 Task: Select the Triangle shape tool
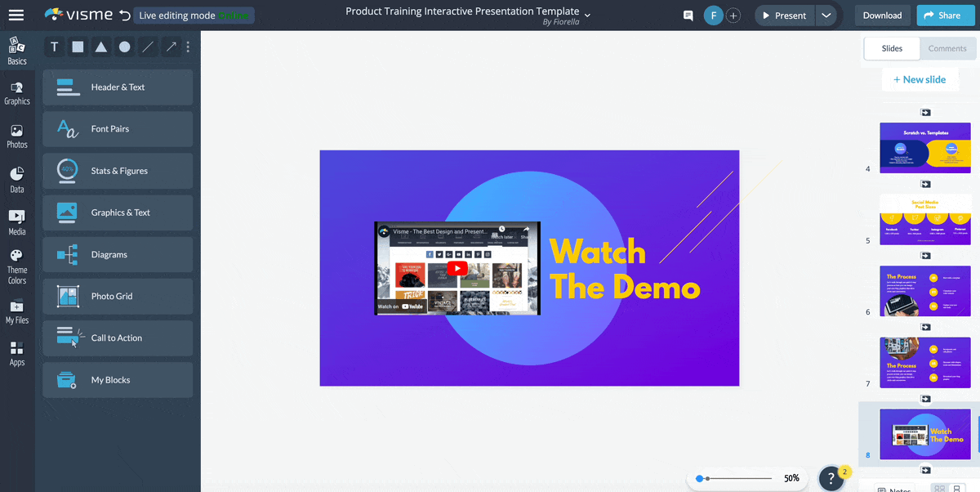[100, 47]
